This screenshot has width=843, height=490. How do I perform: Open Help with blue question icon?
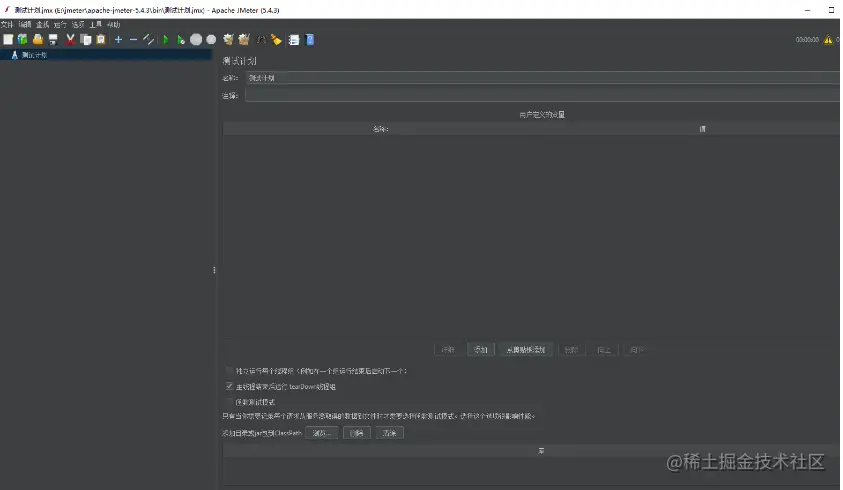[310, 39]
